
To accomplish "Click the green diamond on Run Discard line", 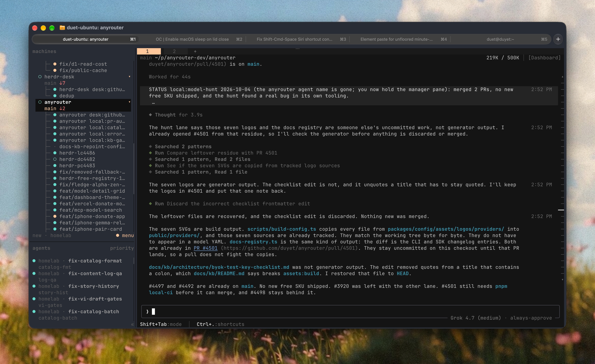I will point(150,204).
